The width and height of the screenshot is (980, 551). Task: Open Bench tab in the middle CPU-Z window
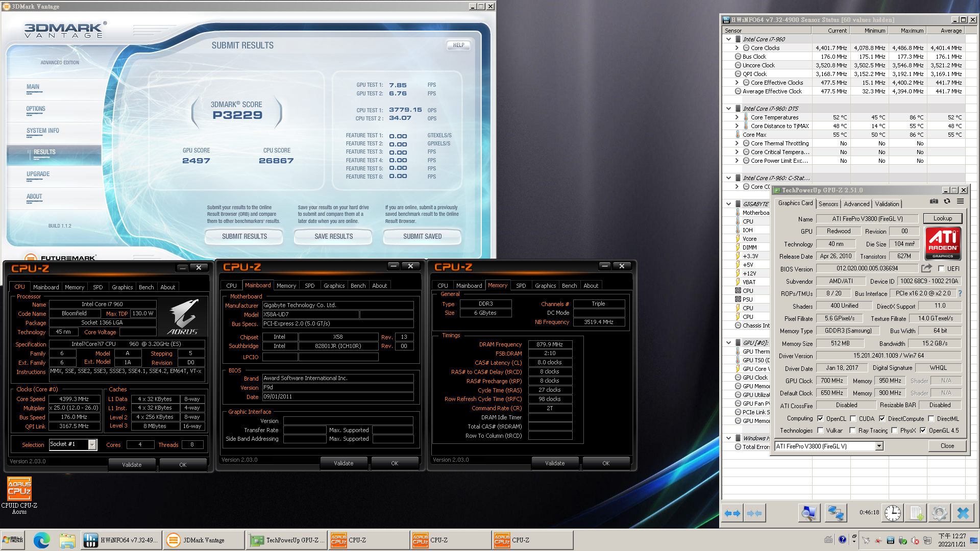pyautogui.click(x=358, y=286)
